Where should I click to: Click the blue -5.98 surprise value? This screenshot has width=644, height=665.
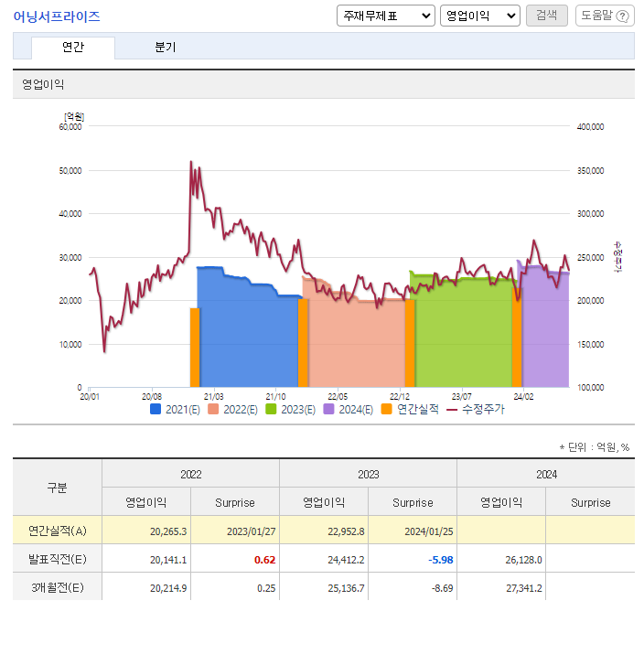(x=440, y=560)
